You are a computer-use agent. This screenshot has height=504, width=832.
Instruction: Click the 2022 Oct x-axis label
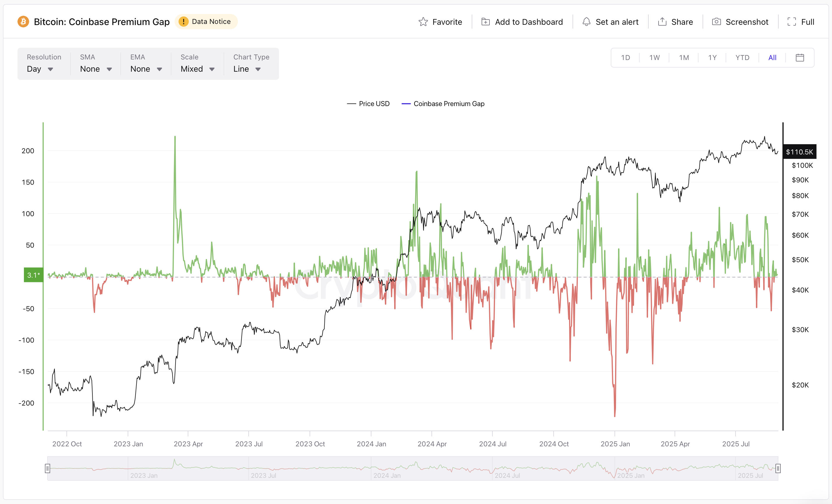click(x=67, y=444)
